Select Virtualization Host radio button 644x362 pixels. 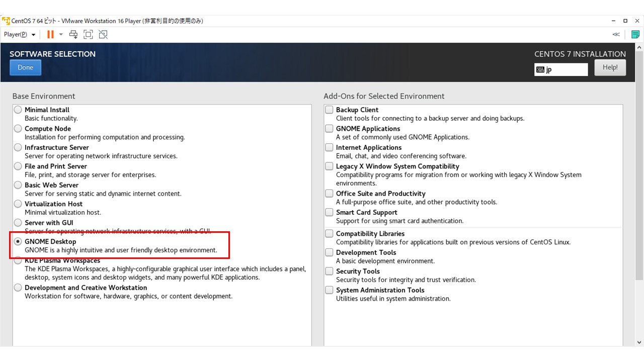18,204
